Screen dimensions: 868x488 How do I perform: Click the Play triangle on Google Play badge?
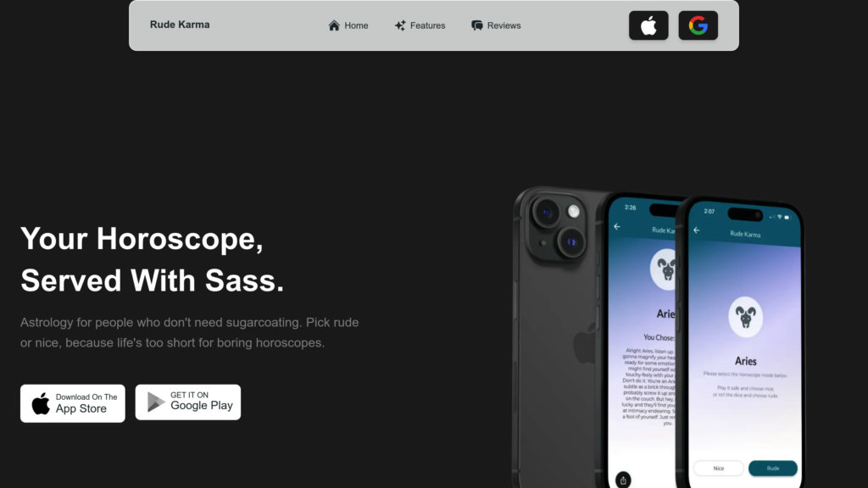pyautogui.click(x=156, y=402)
